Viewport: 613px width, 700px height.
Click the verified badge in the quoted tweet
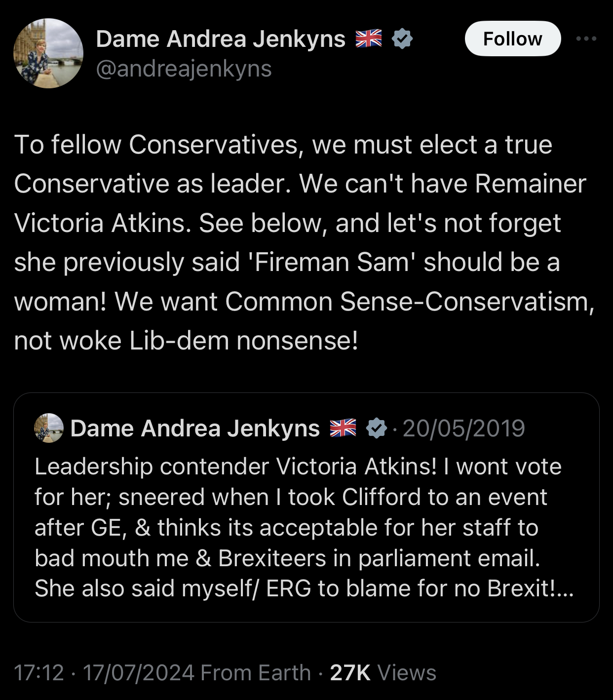pyautogui.click(x=377, y=428)
